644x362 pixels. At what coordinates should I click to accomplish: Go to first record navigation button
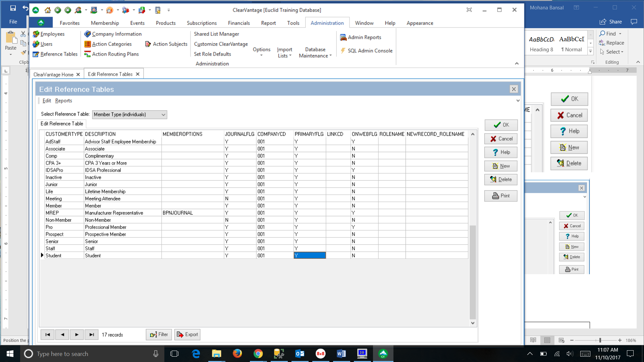tap(48, 335)
